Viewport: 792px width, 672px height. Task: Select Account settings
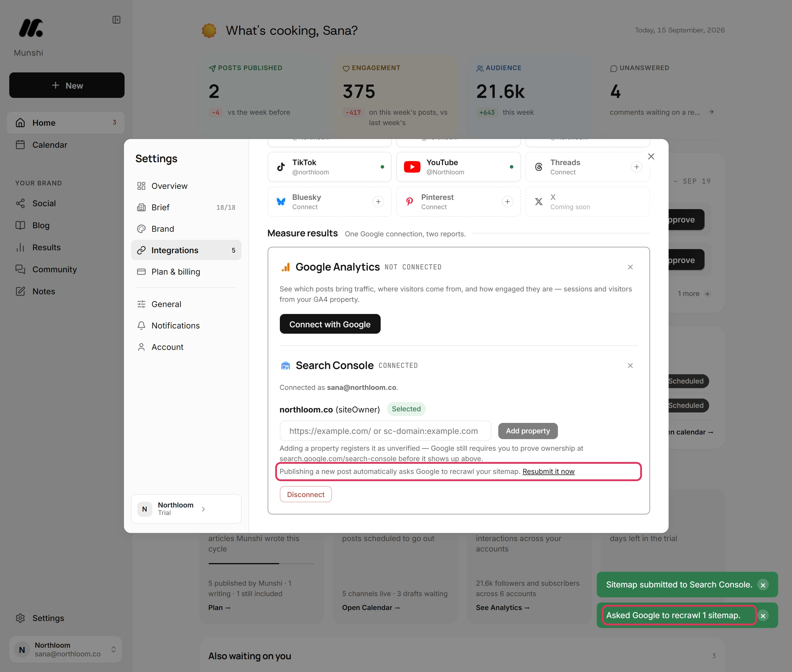[x=186, y=347]
